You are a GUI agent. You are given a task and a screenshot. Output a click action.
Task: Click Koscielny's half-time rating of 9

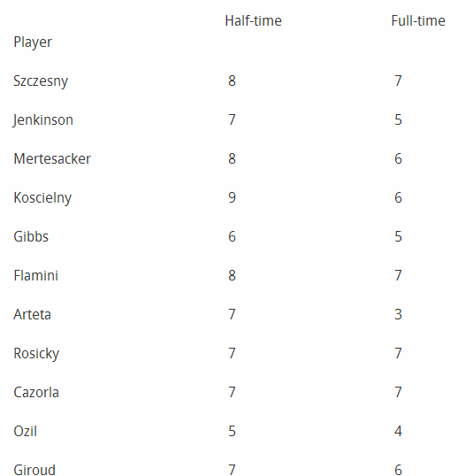pyautogui.click(x=232, y=197)
